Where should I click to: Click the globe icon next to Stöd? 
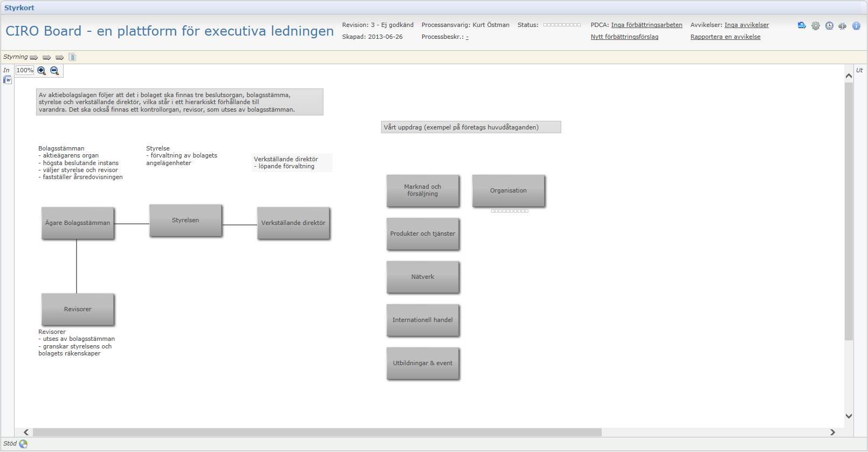click(x=23, y=444)
